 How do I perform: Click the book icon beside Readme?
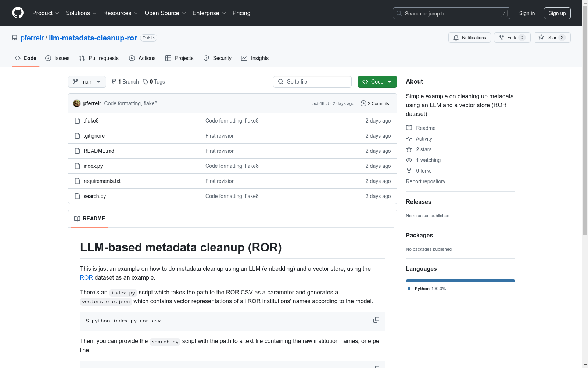409,128
